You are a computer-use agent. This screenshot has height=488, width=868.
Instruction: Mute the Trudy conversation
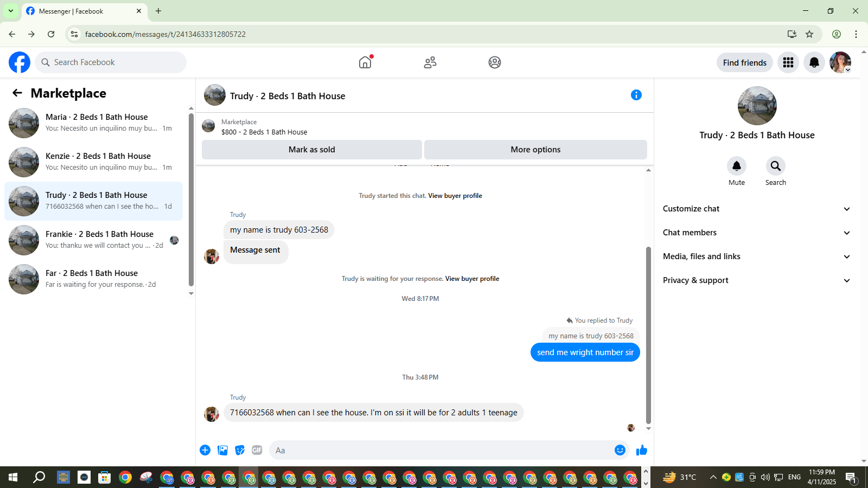[x=737, y=166]
